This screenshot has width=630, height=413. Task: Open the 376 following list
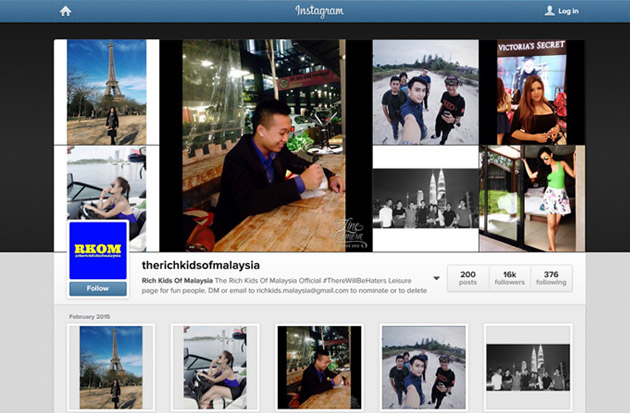coord(551,278)
